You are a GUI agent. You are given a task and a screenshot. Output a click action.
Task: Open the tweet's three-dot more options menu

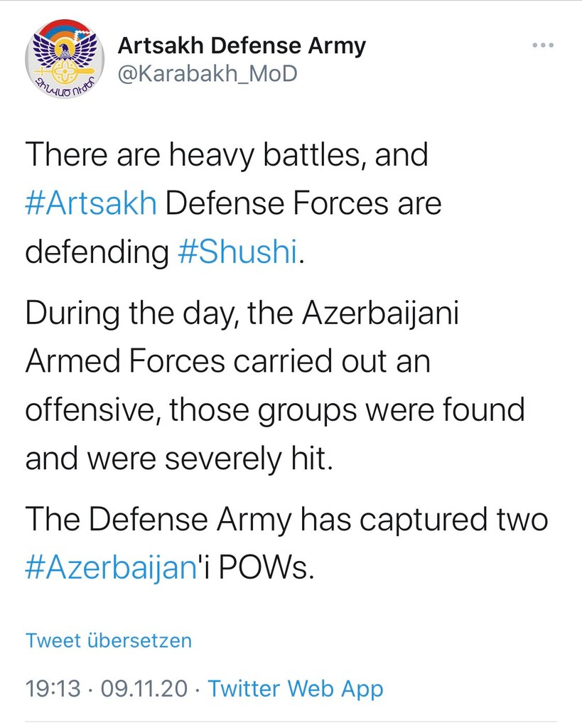pyautogui.click(x=542, y=46)
